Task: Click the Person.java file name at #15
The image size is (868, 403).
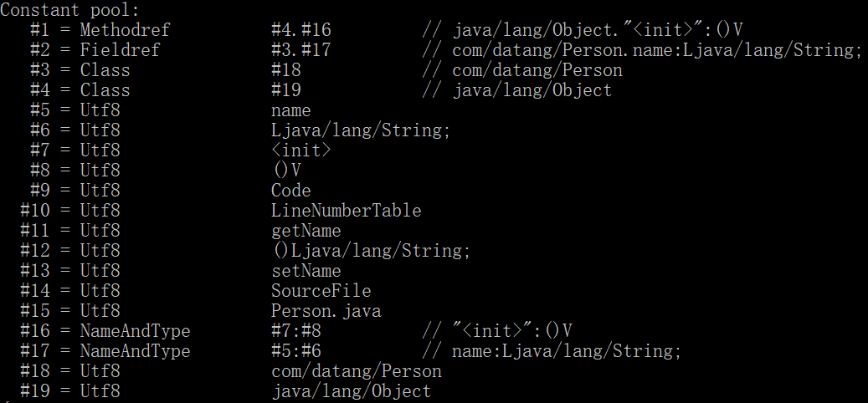Action: pos(326,311)
